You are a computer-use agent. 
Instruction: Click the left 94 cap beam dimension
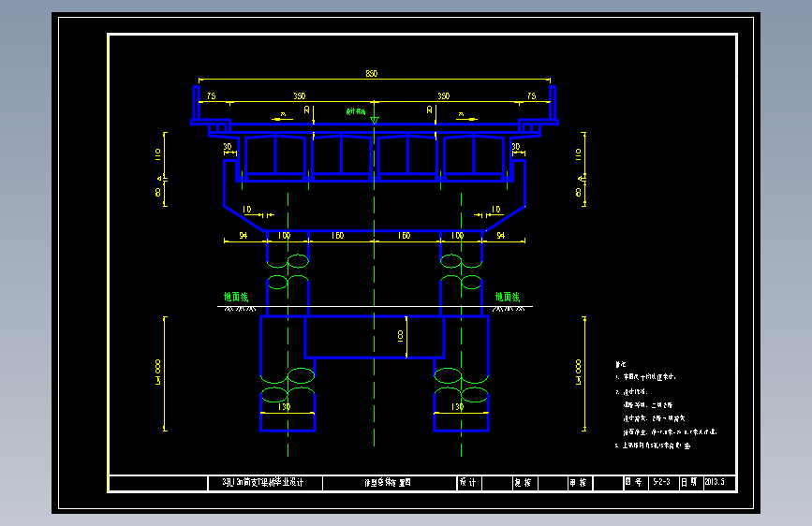tap(243, 236)
